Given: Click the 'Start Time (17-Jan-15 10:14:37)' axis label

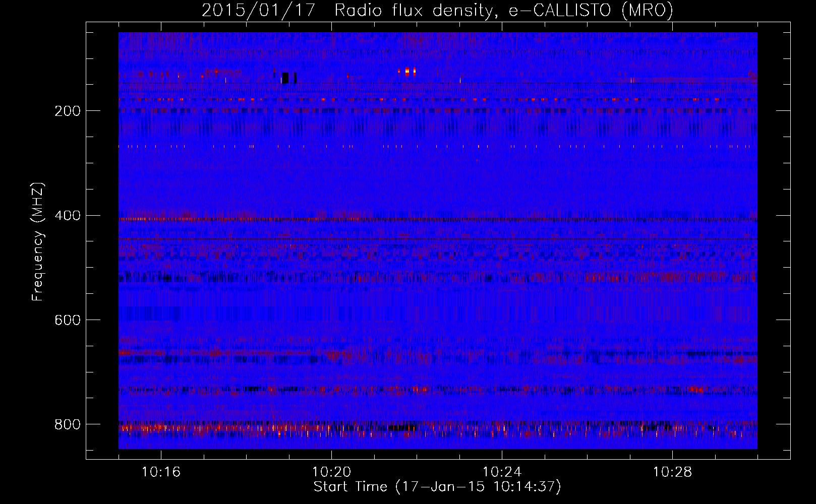Looking at the screenshot, I should coord(437,486).
